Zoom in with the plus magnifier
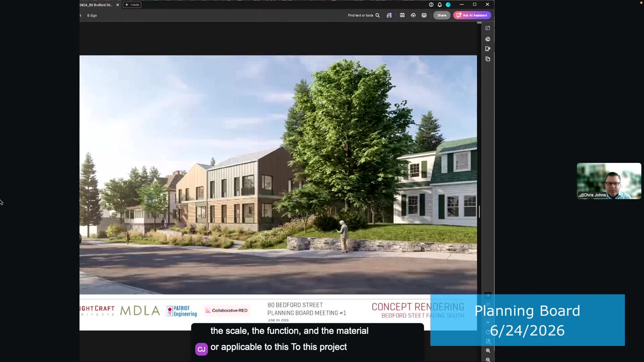This screenshot has height=362, width=644. [488, 350]
